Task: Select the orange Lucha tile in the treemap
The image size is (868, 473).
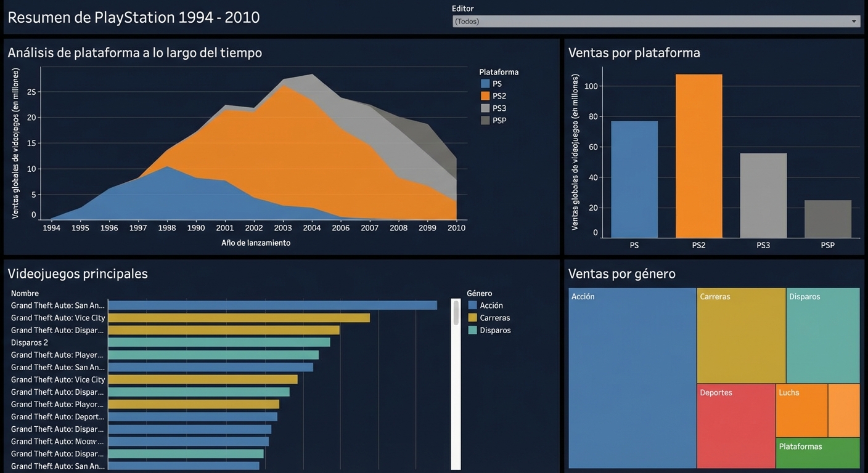Action: pyautogui.click(x=801, y=411)
